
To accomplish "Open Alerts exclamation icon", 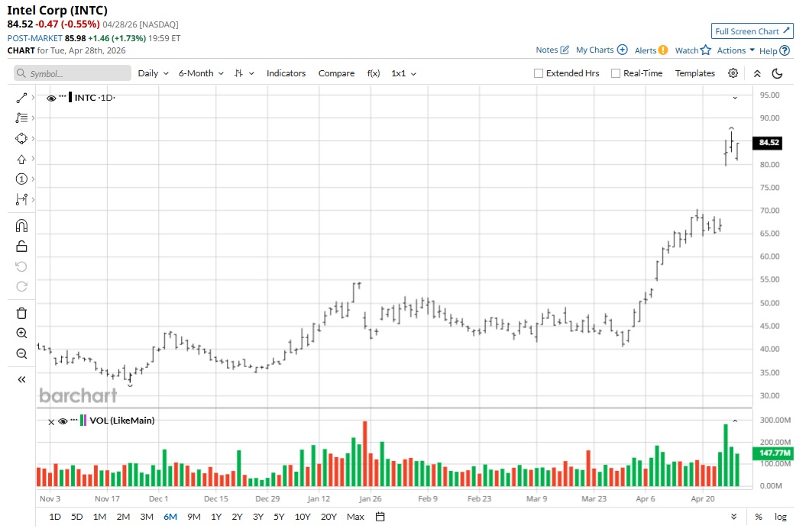I will [x=663, y=50].
